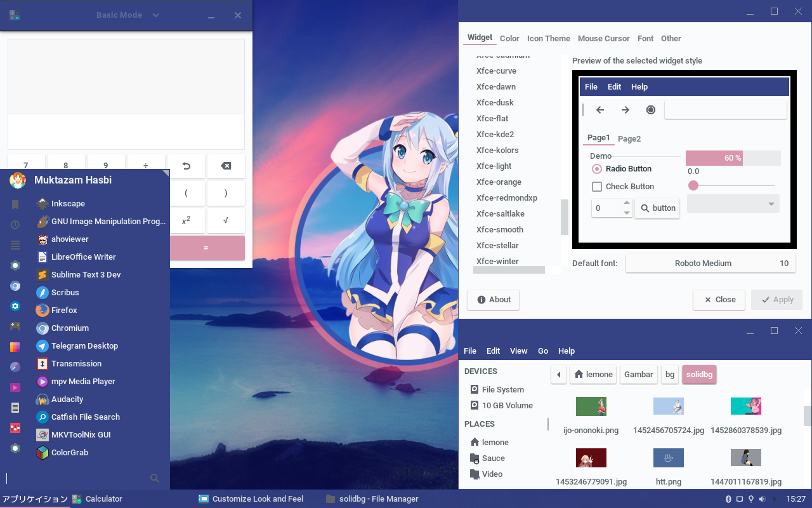Open 10 GB Volume in Devices
The height and width of the screenshot is (508, 812).
coord(501,406)
